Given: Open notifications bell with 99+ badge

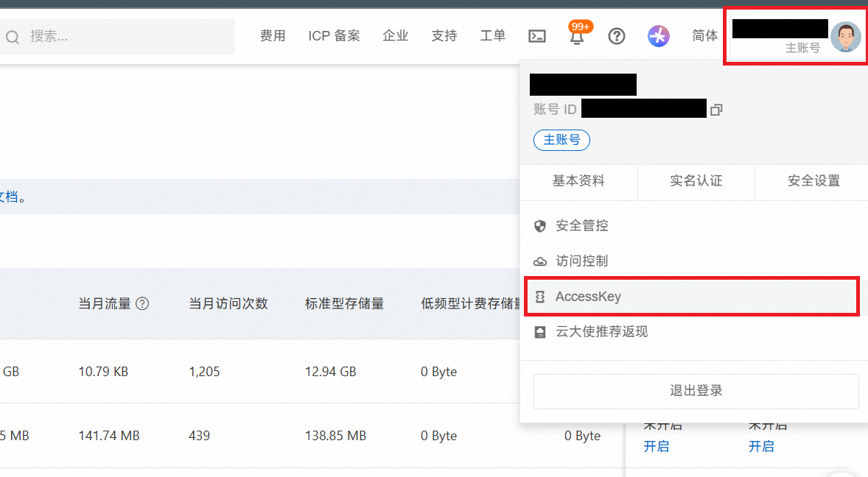Looking at the screenshot, I should pos(577,37).
